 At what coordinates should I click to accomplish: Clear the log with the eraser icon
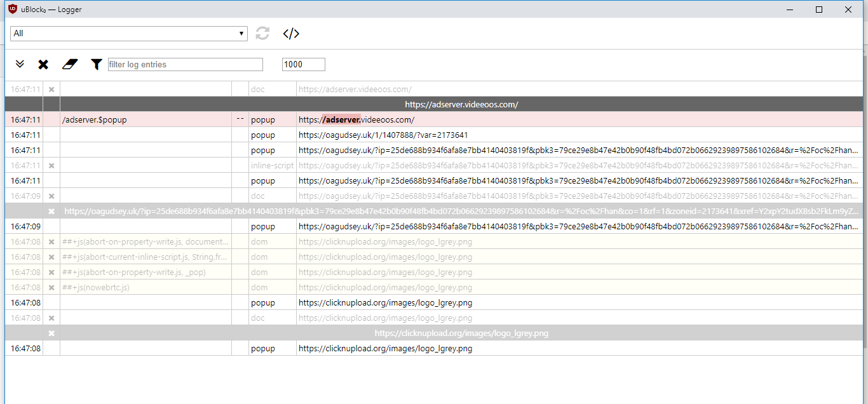coord(69,64)
